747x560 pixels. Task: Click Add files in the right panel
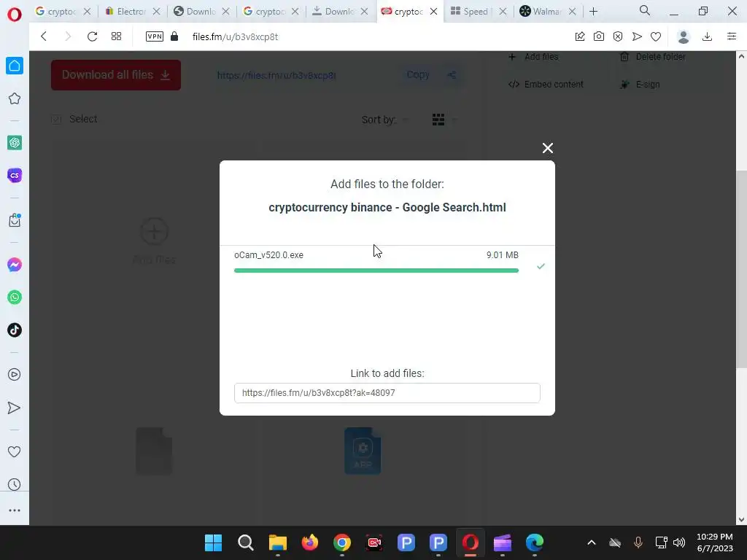533,57
